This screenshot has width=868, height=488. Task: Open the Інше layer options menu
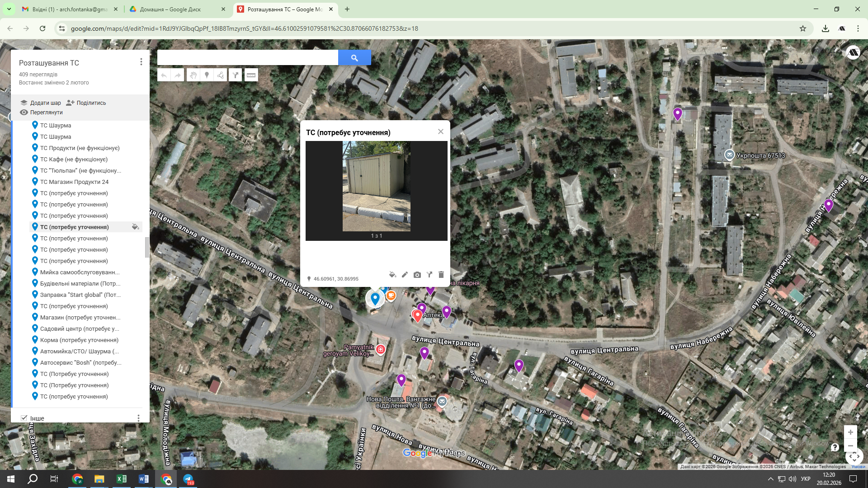138,418
